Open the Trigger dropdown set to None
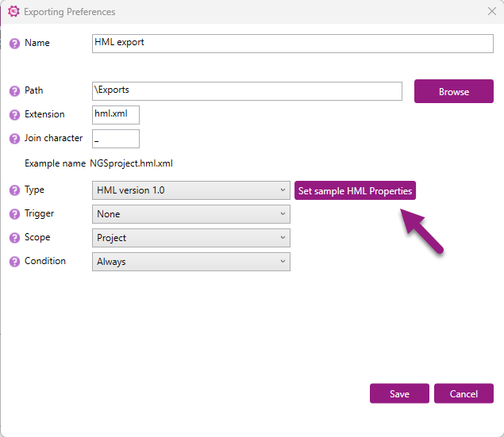Screen dimensions: 504x437 pos(191,214)
